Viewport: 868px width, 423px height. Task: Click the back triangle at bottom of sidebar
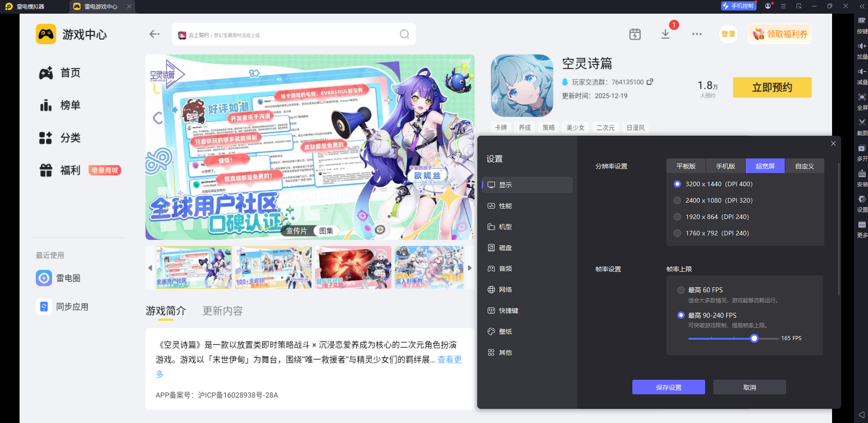(862, 415)
